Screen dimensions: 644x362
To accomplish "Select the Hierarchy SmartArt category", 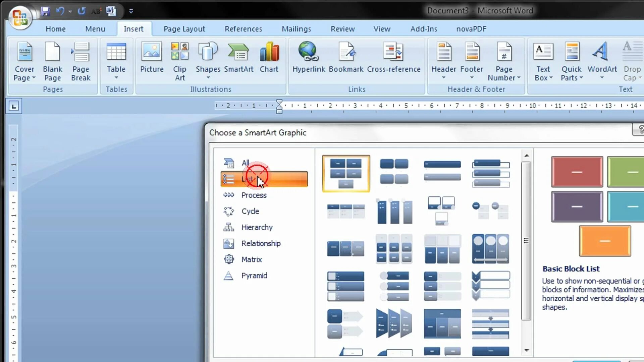I will click(x=257, y=227).
